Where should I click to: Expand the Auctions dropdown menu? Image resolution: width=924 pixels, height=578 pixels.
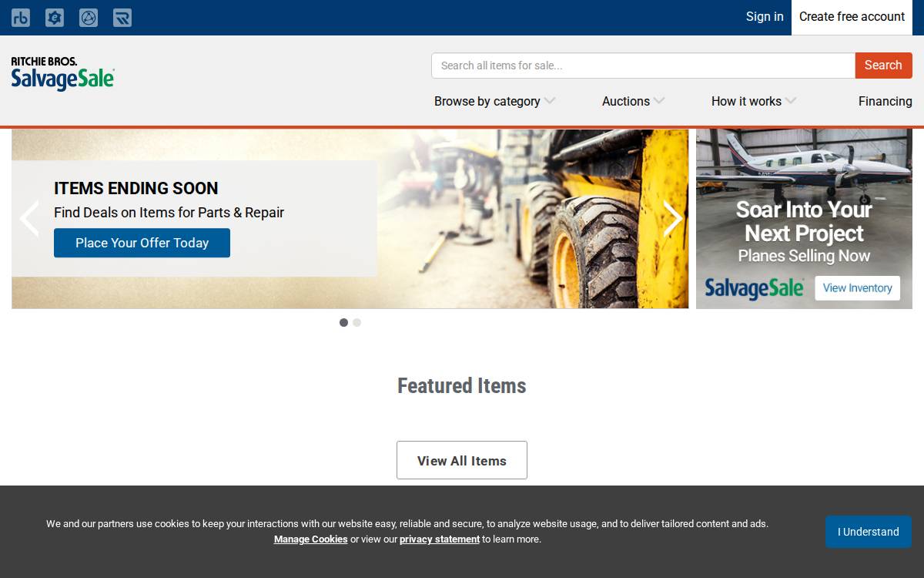(x=633, y=101)
